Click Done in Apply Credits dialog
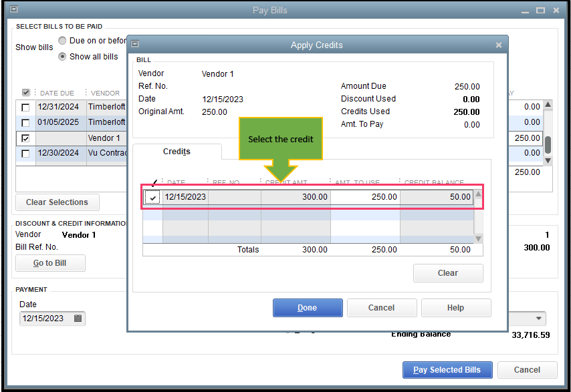 click(308, 308)
